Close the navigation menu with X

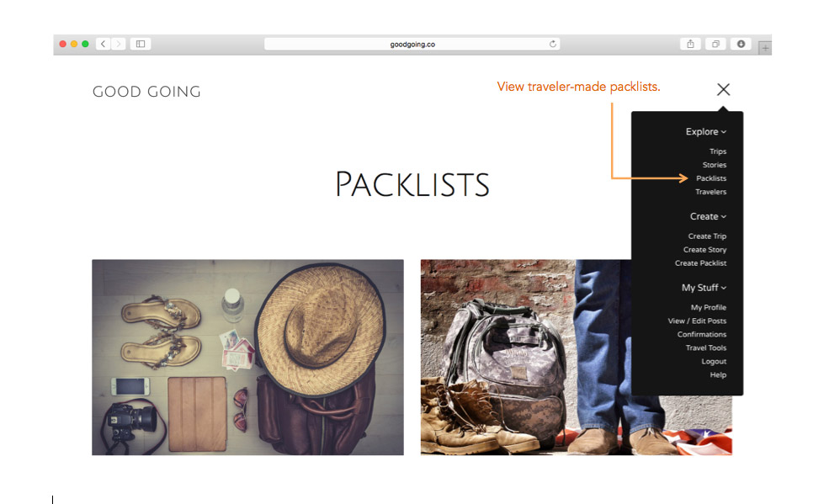point(724,89)
